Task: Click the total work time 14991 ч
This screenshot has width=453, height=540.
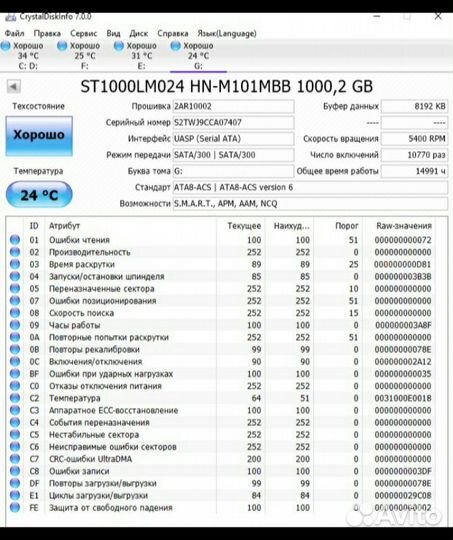Action: click(414, 171)
